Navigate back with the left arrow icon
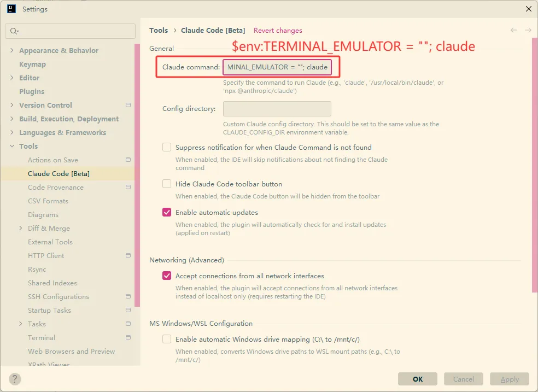538x392 pixels. point(513,30)
